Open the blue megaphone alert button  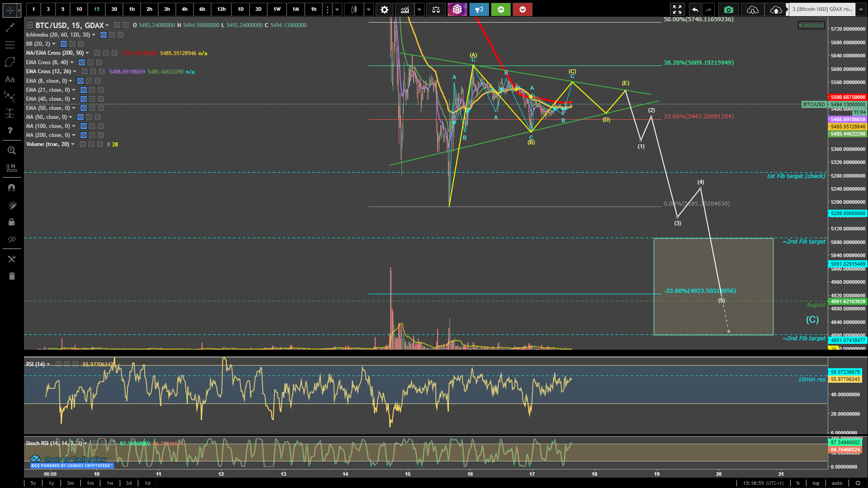click(x=479, y=9)
